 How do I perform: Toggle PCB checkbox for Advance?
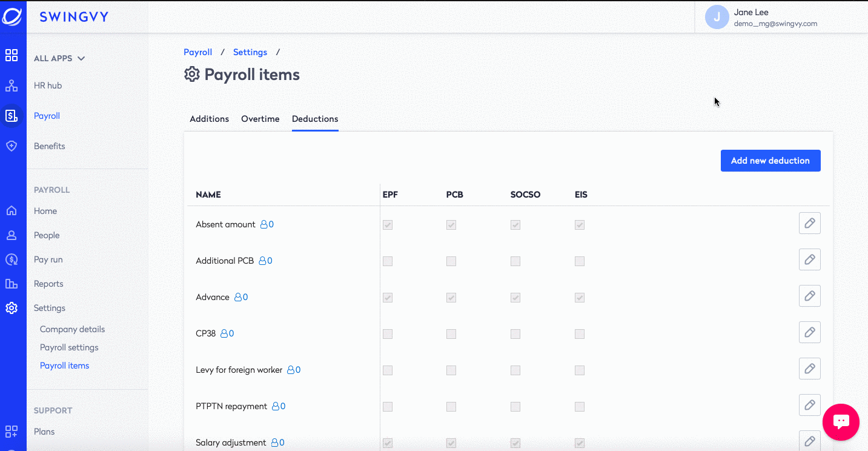[x=451, y=298]
